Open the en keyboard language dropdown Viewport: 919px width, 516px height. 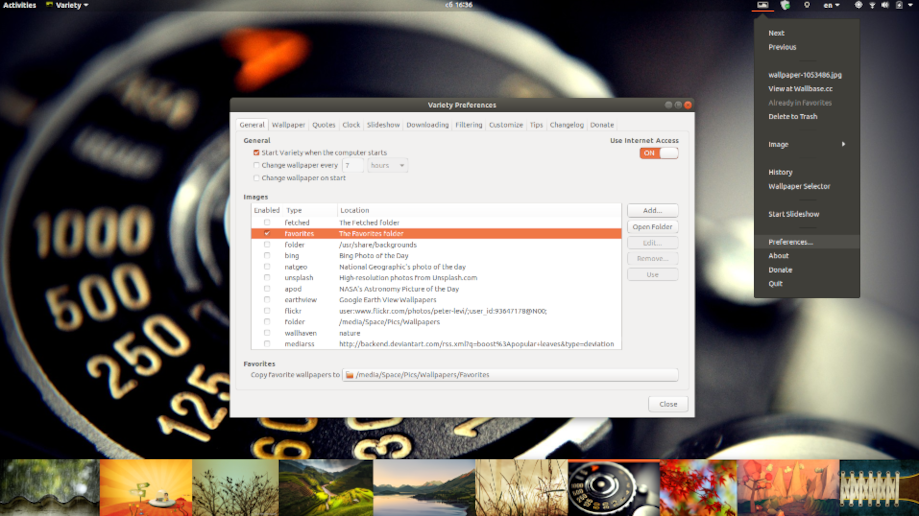831,5
